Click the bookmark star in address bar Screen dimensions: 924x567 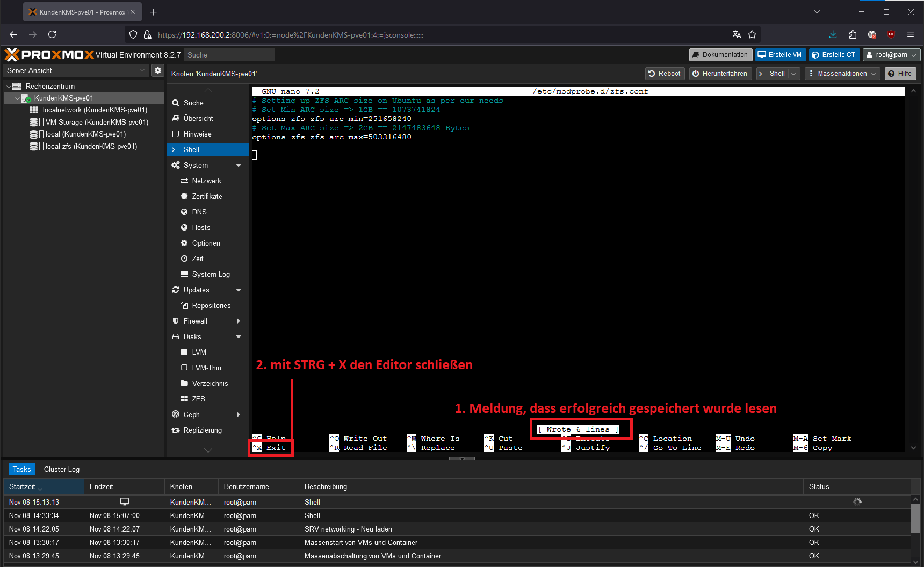click(752, 34)
